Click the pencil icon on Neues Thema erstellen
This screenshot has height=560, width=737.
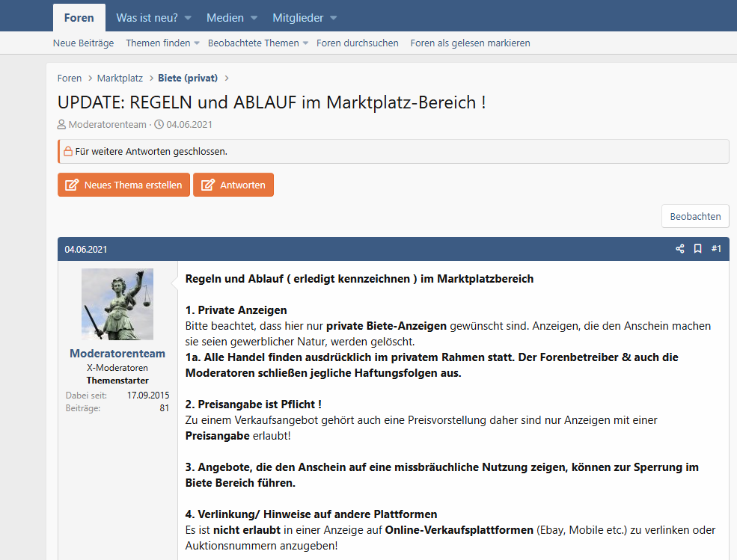click(72, 185)
